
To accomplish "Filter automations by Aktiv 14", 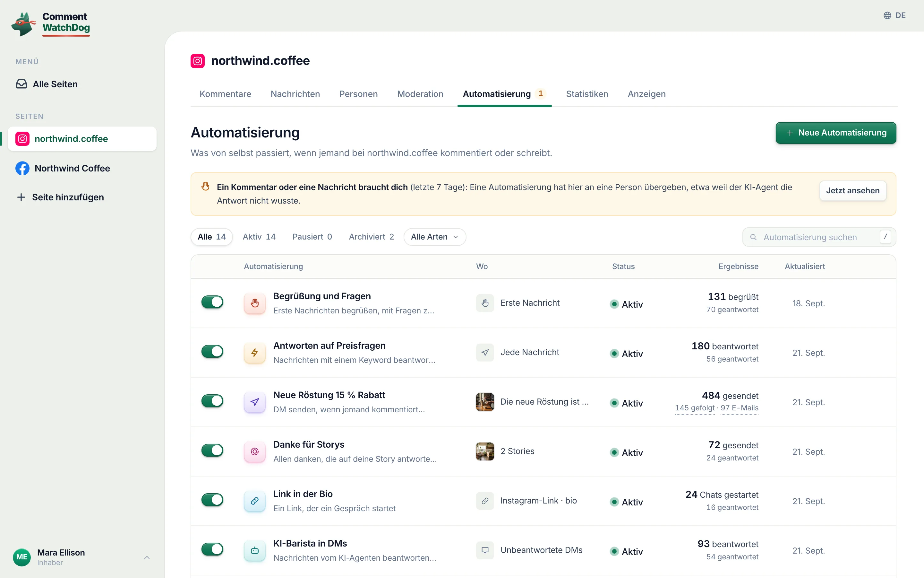I will pyautogui.click(x=259, y=237).
